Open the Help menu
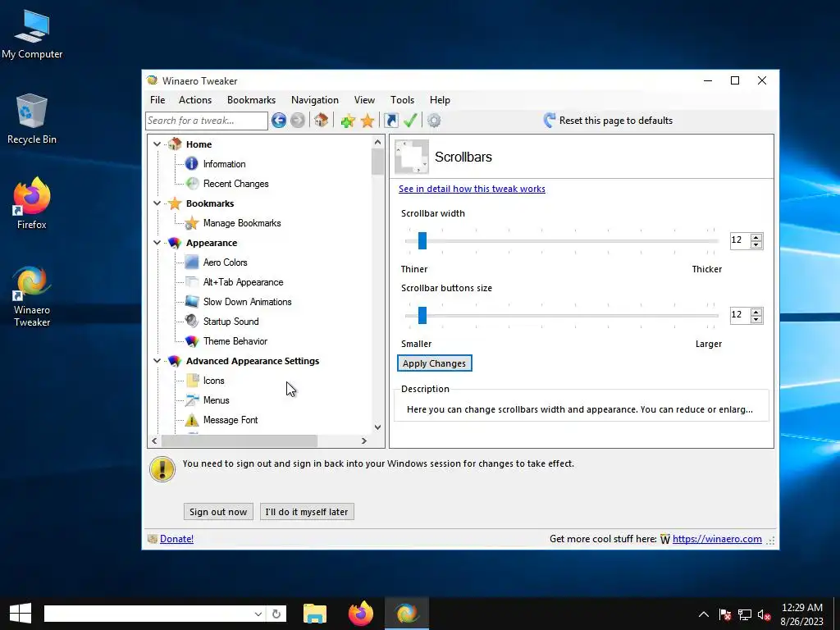 (440, 100)
